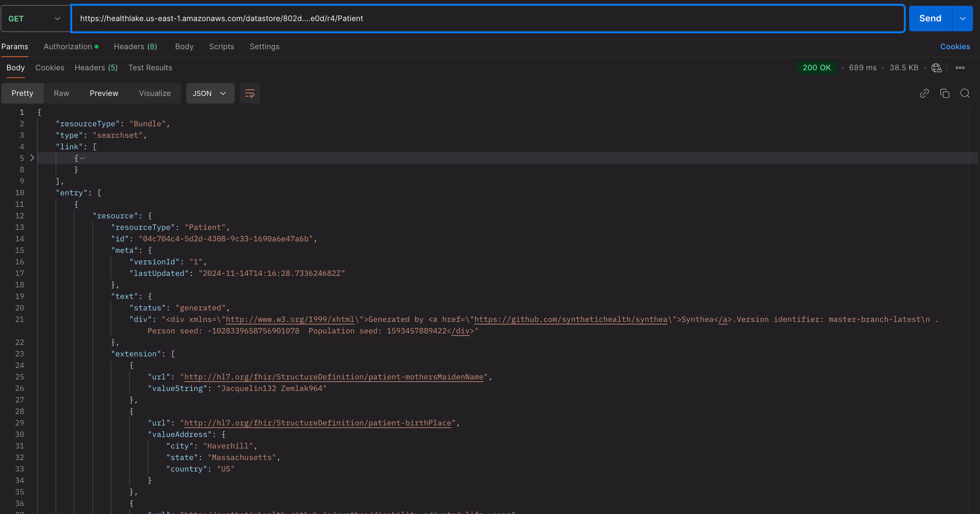Click the copy link icon
Image resolution: width=980 pixels, height=514 pixels.
click(x=924, y=93)
